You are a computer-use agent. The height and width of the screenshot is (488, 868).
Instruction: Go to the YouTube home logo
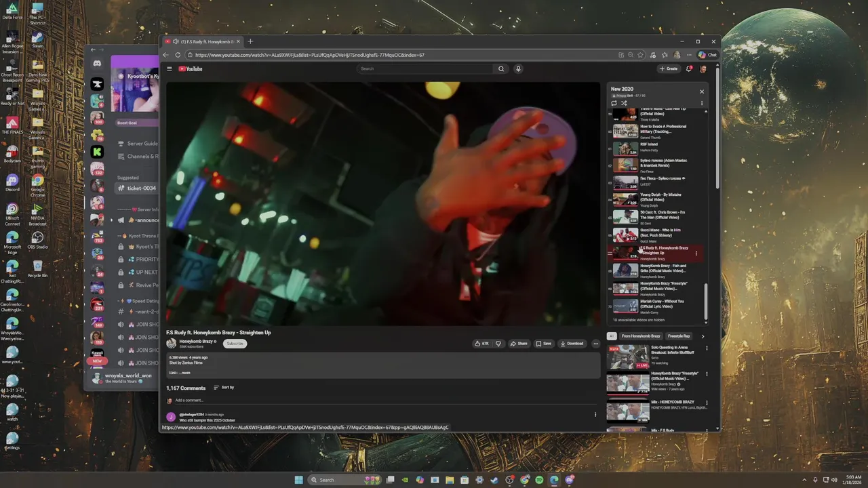click(x=191, y=68)
